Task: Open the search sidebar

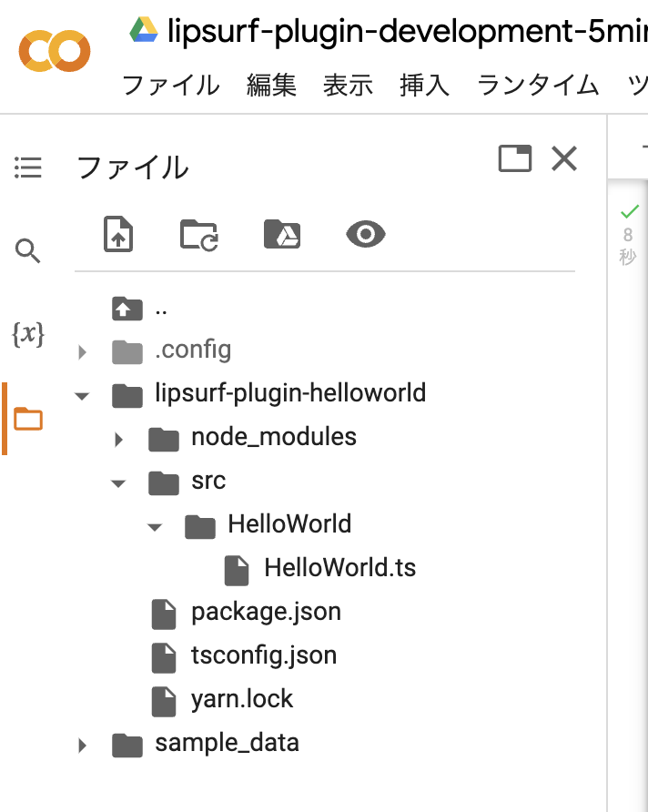Action: click(x=27, y=252)
